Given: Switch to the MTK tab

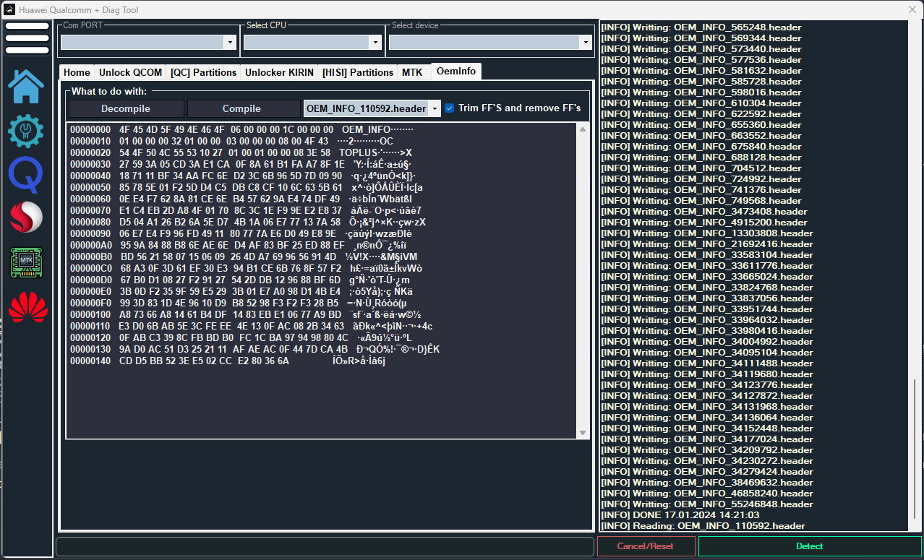Looking at the screenshot, I should [x=412, y=72].
